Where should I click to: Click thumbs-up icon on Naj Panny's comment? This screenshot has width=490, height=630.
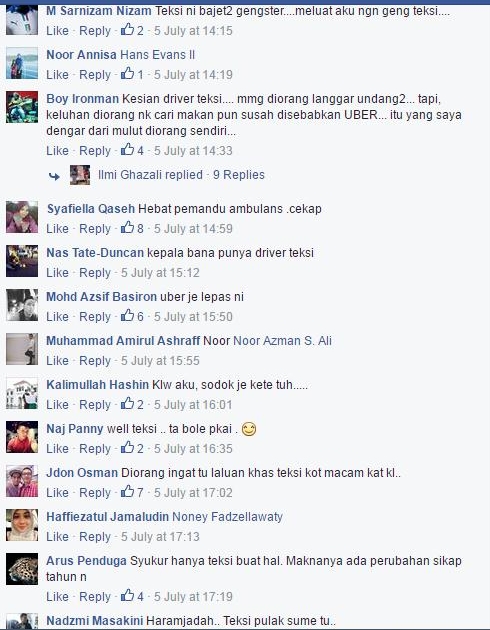coord(127,448)
